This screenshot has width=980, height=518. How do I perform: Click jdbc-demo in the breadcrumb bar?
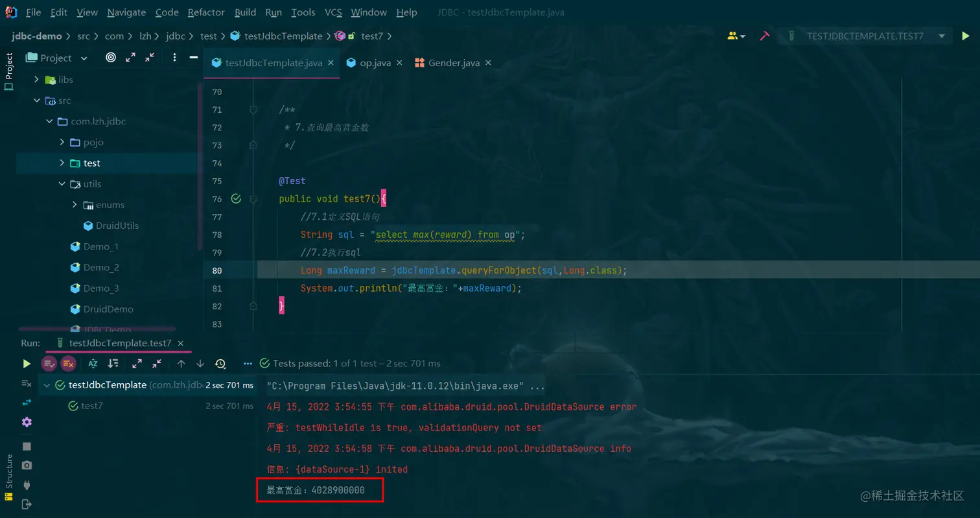tap(36, 36)
